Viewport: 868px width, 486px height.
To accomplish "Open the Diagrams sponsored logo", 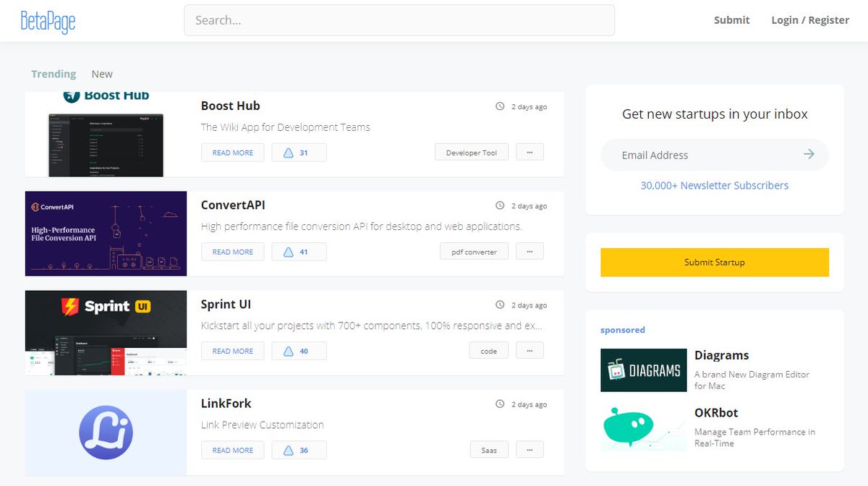I will click(644, 370).
